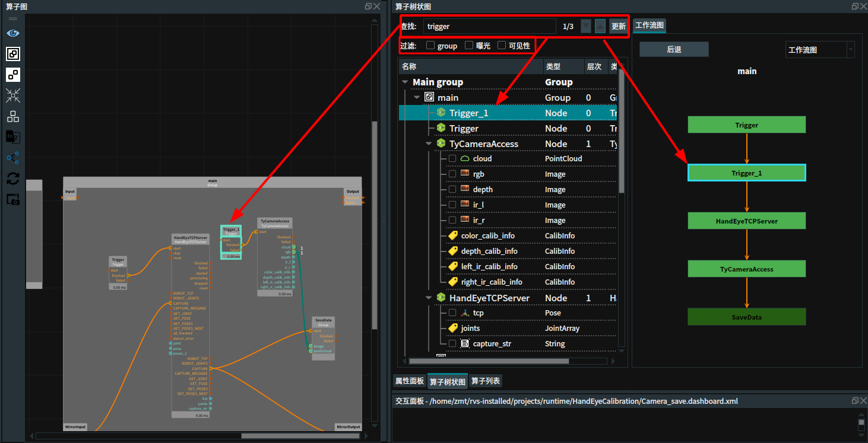Switch to the 算子列表 tab
The width and height of the screenshot is (868, 443).
(x=486, y=381)
